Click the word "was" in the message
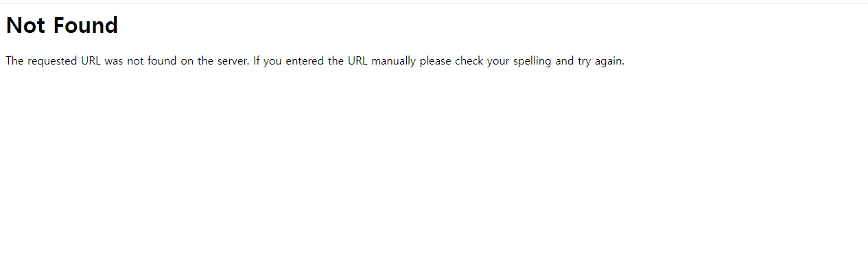 point(114,60)
